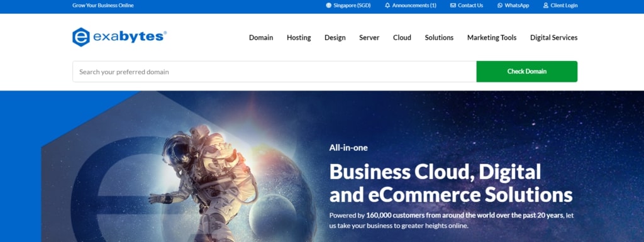The image size is (644, 242).
Task: Click the WhatsApp logo icon
Action: pyautogui.click(x=500, y=5)
